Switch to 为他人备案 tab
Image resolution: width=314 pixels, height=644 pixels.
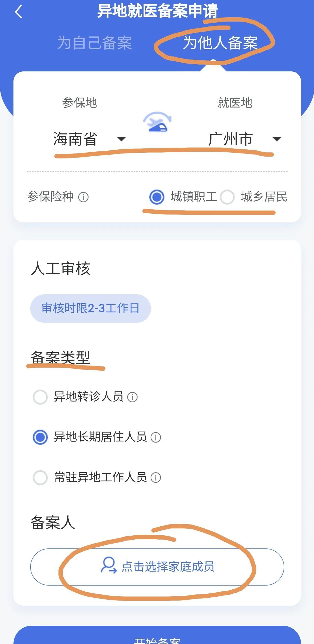pyautogui.click(x=220, y=43)
